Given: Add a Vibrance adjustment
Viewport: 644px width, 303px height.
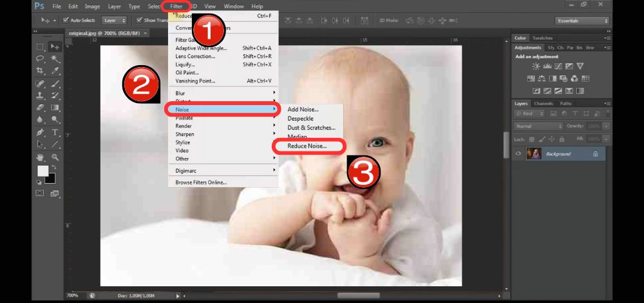Looking at the screenshot, I should point(580,66).
